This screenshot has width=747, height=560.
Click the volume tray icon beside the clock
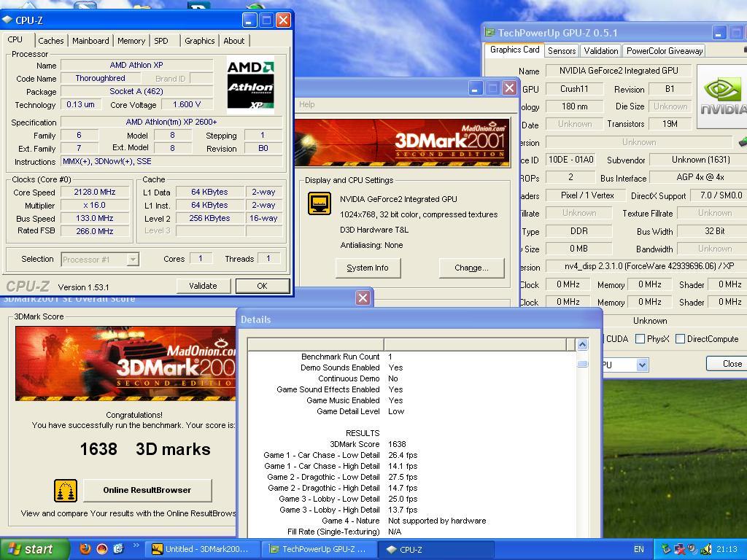click(x=705, y=549)
